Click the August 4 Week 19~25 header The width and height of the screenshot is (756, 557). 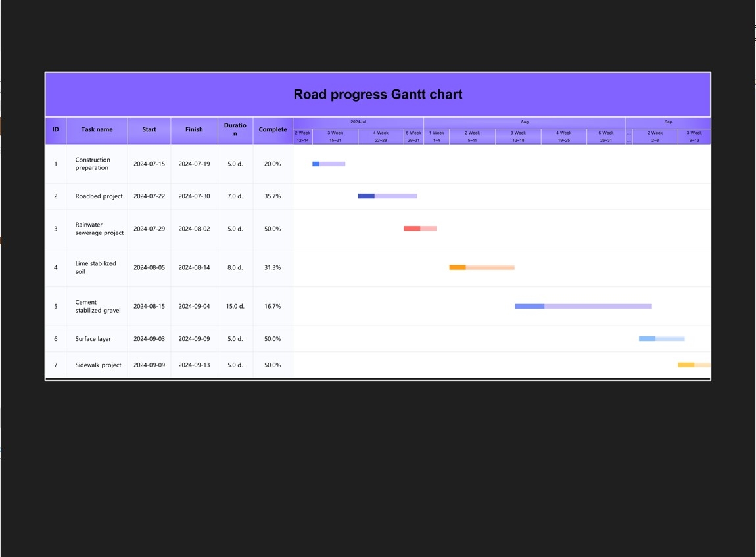tap(563, 137)
